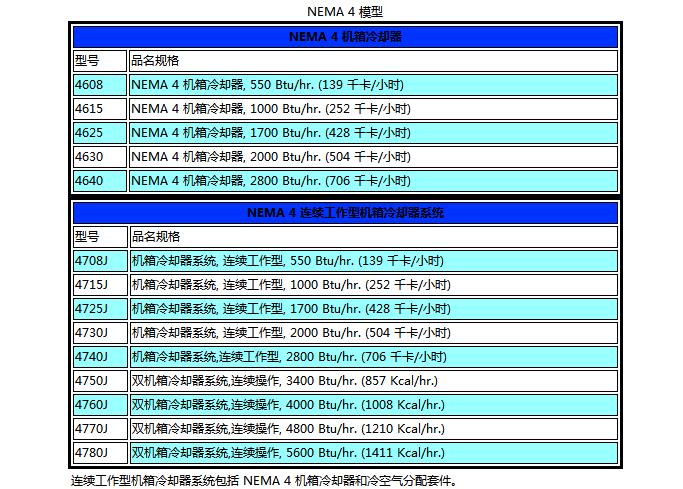
Task: Click the 3400 Btu/hr. description in row 4750J
Action: (374, 381)
